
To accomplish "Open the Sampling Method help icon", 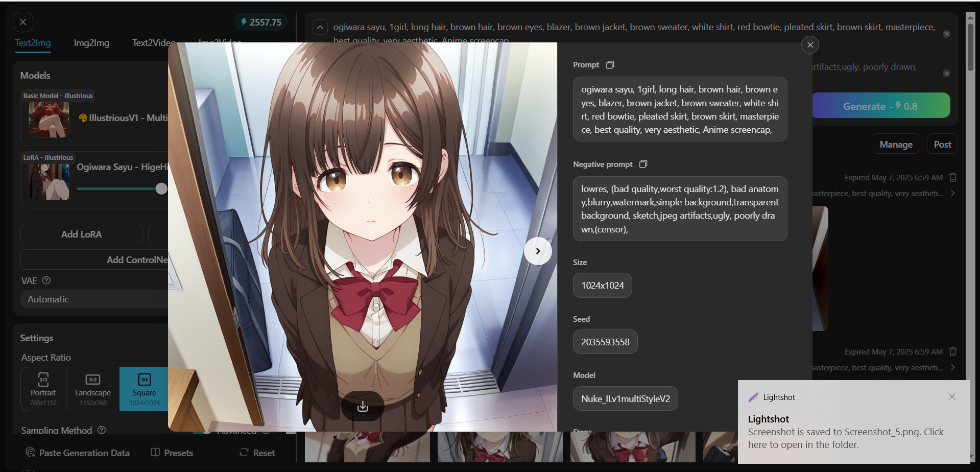I will click(x=102, y=430).
